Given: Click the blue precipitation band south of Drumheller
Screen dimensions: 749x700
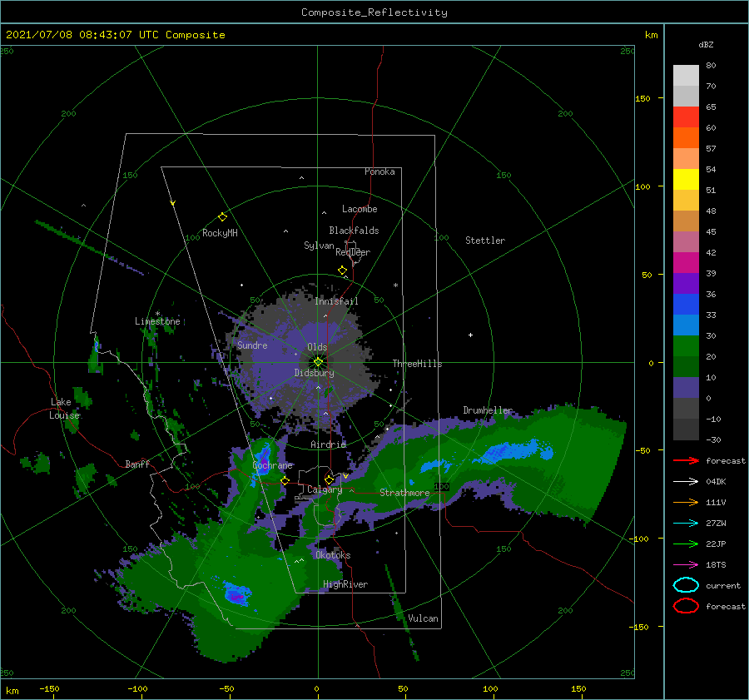Looking at the screenshot, I should (x=518, y=451).
